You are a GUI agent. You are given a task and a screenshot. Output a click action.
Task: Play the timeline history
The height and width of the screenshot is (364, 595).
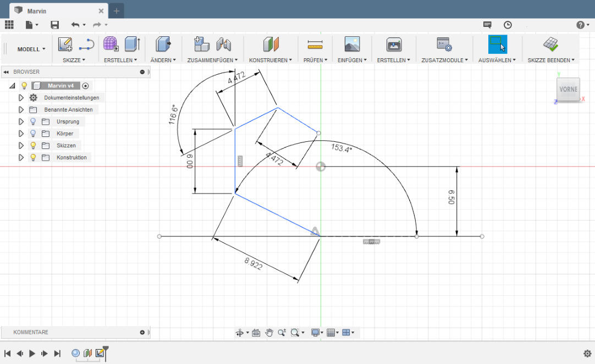click(x=32, y=354)
